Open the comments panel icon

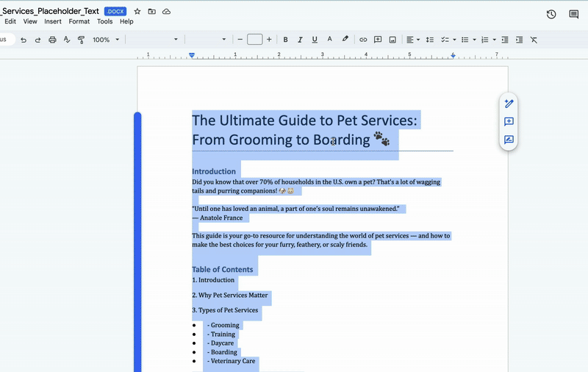pyautogui.click(x=574, y=14)
